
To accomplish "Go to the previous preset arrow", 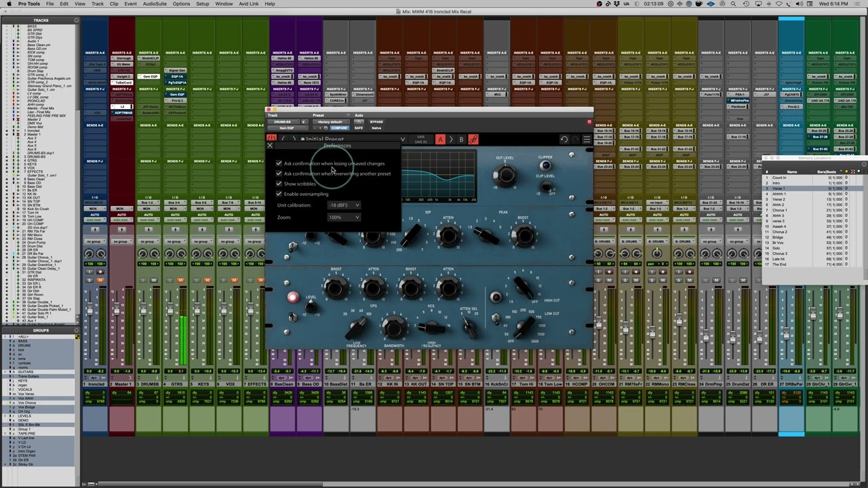I will pos(283,139).
